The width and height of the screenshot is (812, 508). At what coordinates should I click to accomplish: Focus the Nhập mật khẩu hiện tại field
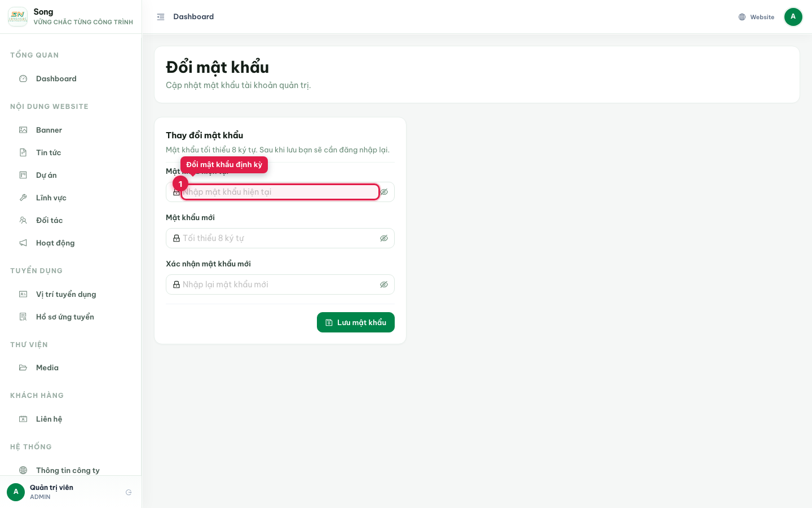point(280,192)
